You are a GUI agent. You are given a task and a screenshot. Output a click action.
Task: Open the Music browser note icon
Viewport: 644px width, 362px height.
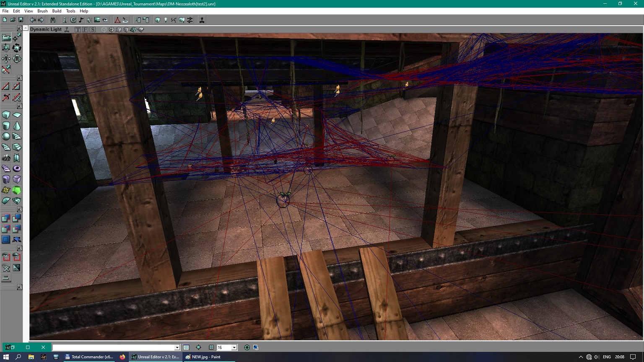pos(81,20)
